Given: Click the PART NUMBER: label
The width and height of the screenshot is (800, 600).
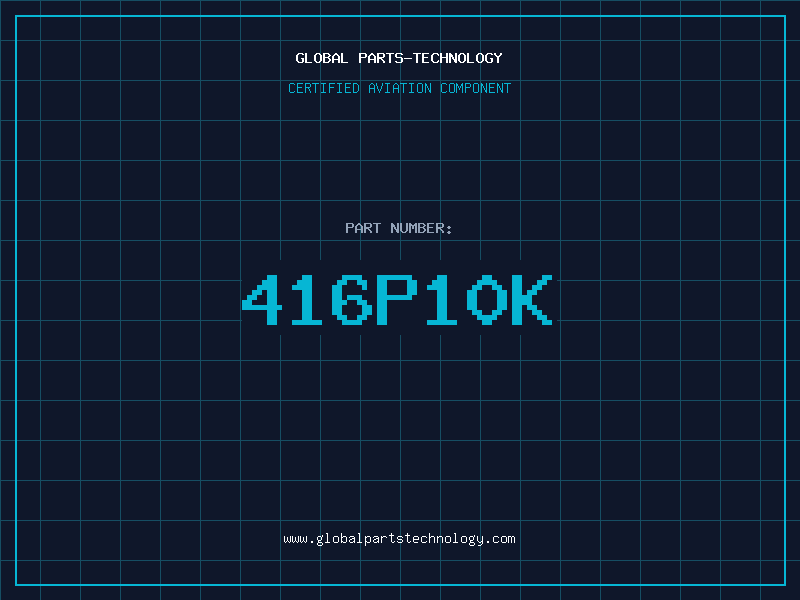Looking at the screenshot, I should tap(398, 228).
